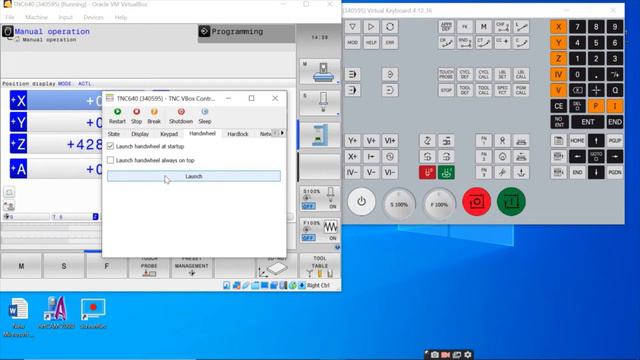This screenshot has width=640, height=360.
Task: Click the ENT key
Action: (587, 122)
